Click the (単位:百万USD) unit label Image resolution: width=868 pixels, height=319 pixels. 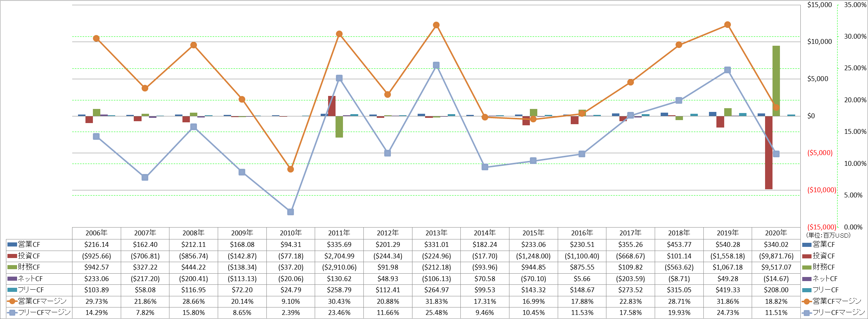pyautogui.click(x=828, y=235)
